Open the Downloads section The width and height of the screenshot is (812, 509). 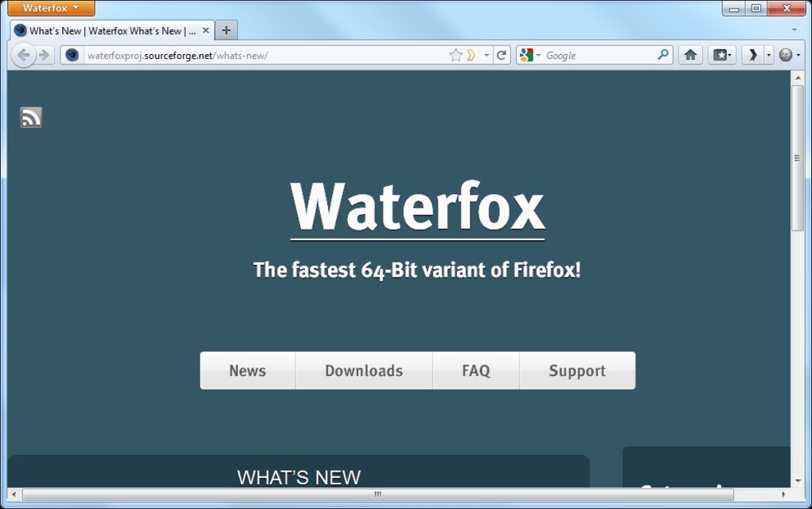coord(364,370)
